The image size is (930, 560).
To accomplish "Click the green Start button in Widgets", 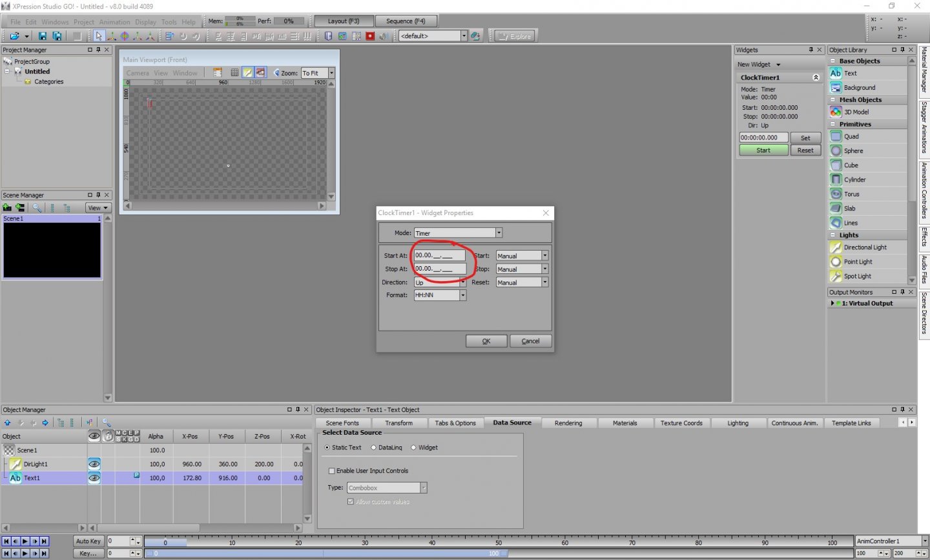I will [x=763, y=150].
